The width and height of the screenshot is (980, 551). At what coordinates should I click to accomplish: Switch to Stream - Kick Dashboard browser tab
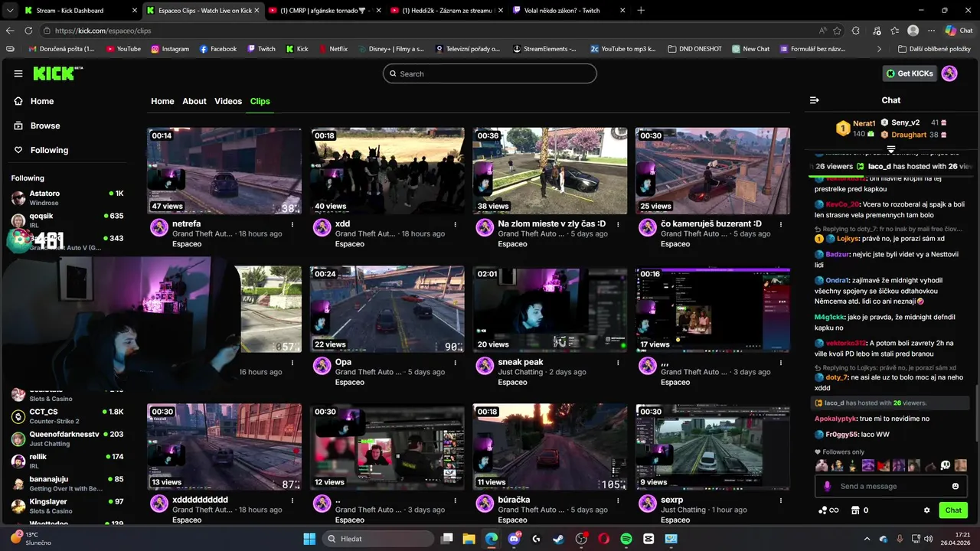pyautogui.click(x=77, y=11)
